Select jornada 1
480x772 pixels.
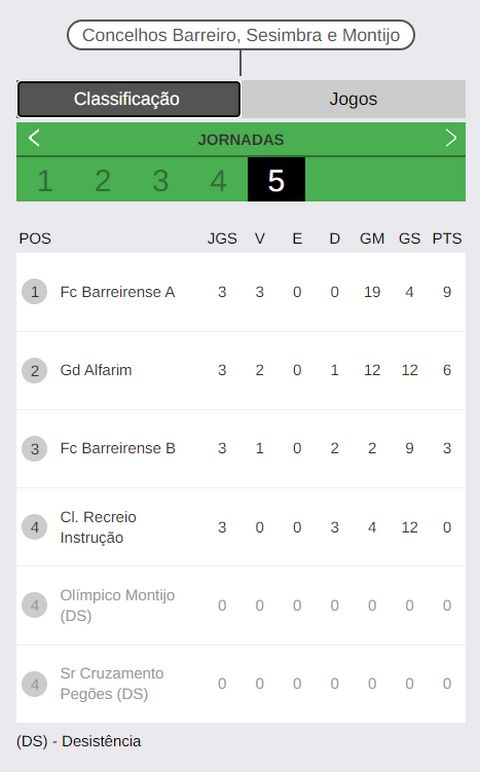[x=45, y=180]
